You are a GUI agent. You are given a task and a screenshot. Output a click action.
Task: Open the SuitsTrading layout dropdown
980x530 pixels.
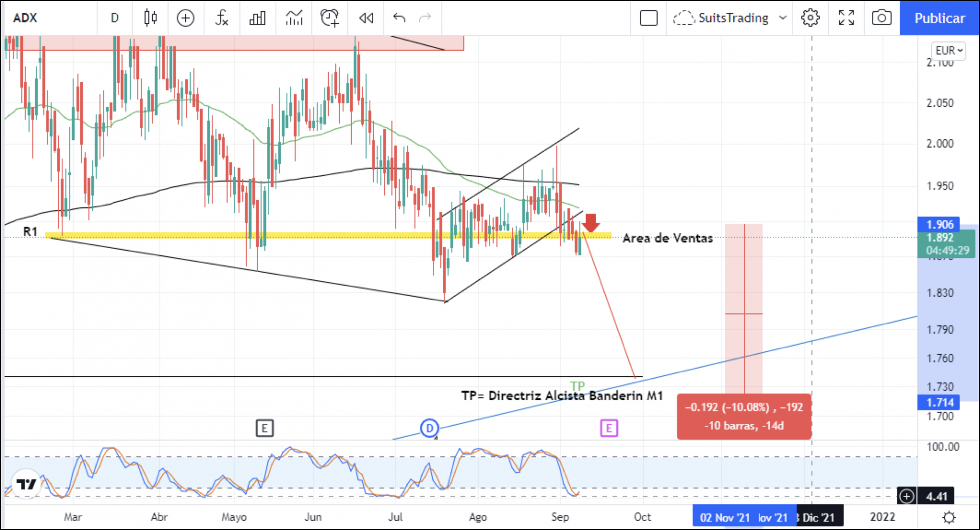coord(730,18)
